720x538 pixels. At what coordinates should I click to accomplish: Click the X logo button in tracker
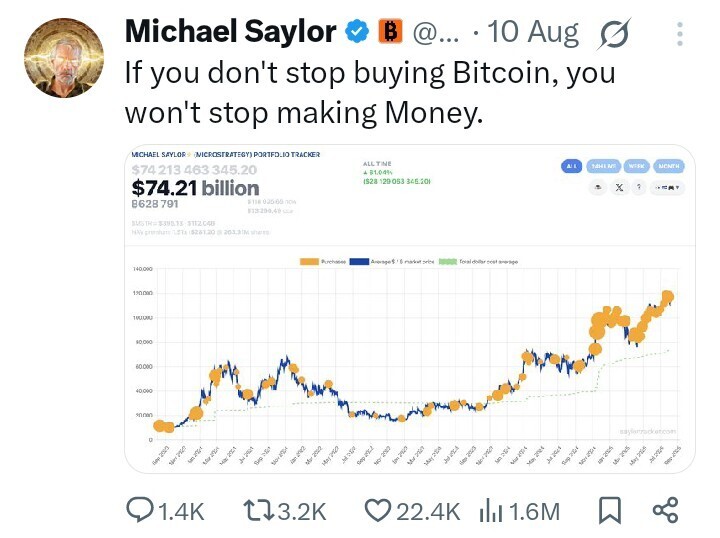[x=619, y=187]
